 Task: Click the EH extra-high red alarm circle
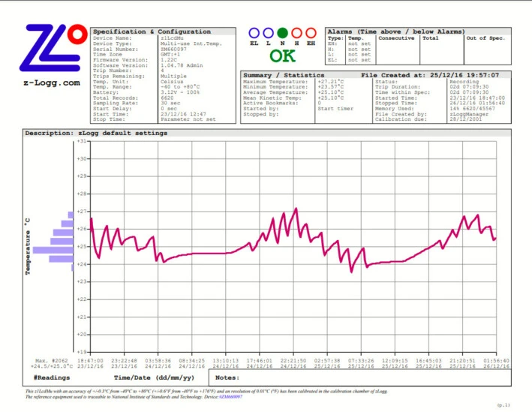click(309, 33)
